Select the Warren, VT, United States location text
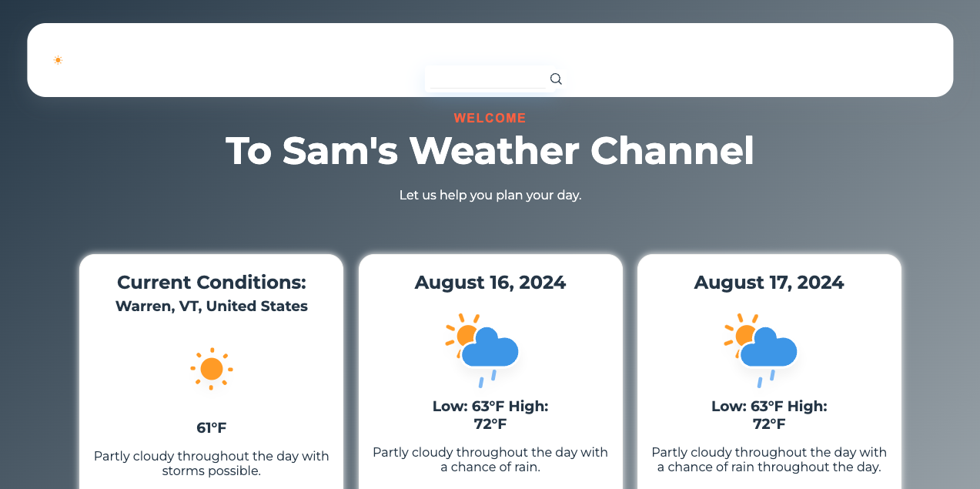This screenshot has width=980, height=489. coord(211,306)
